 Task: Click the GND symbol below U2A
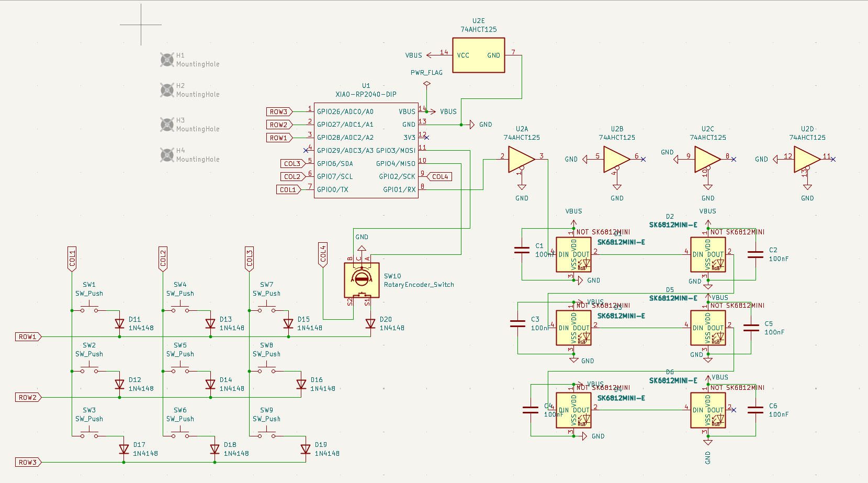pyautogui.click(x=522, y=193)
